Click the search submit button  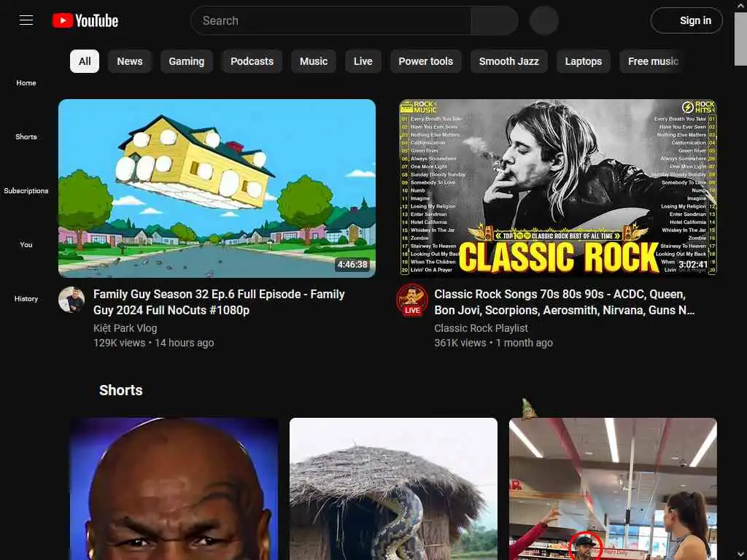[x=495, y=20]
